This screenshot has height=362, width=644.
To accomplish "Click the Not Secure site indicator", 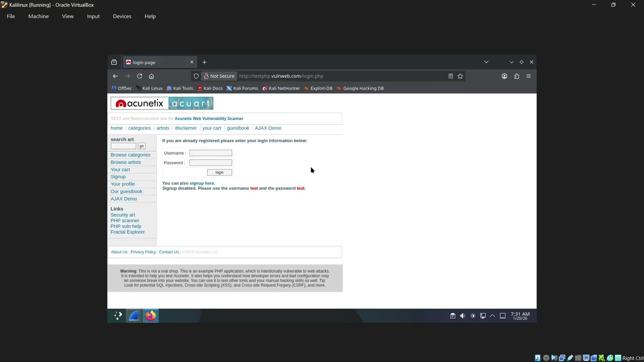I will (219, 76).
